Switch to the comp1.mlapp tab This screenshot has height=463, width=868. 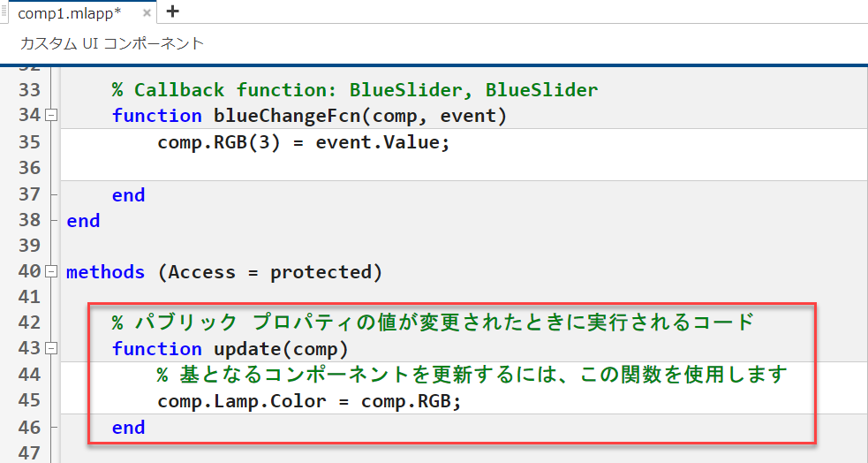(x=69, y=12)
